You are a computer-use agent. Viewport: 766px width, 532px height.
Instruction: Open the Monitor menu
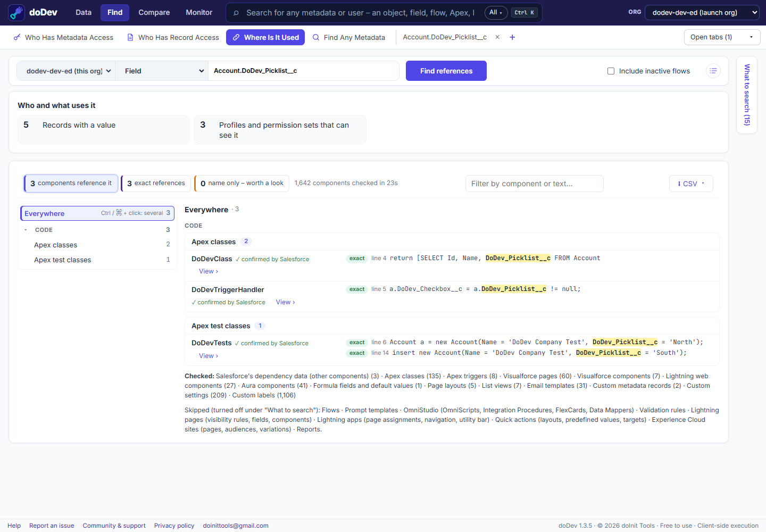(199, 12)
